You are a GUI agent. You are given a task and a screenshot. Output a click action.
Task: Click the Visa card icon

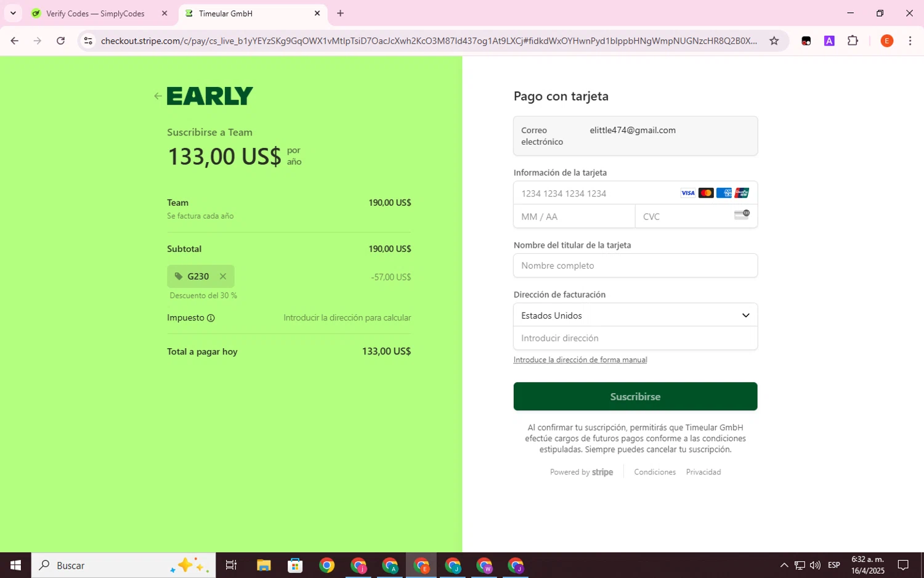(x=688, y=193)
